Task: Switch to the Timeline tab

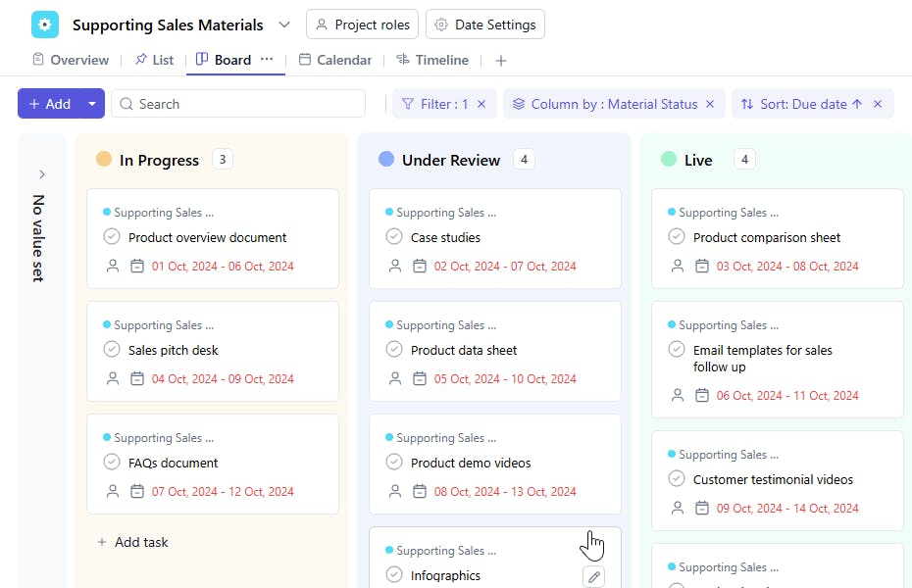Action: pos(432,60)
